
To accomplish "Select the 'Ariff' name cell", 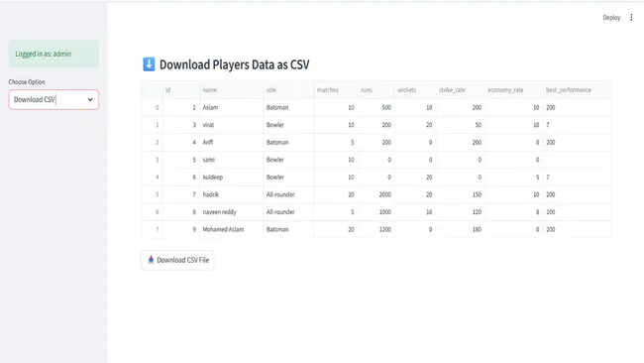I will (x=232, y=142).
